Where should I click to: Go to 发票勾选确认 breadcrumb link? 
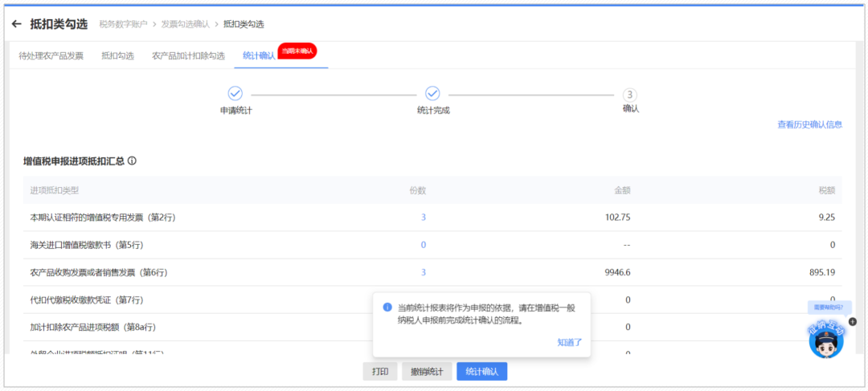tap(186, 24)
